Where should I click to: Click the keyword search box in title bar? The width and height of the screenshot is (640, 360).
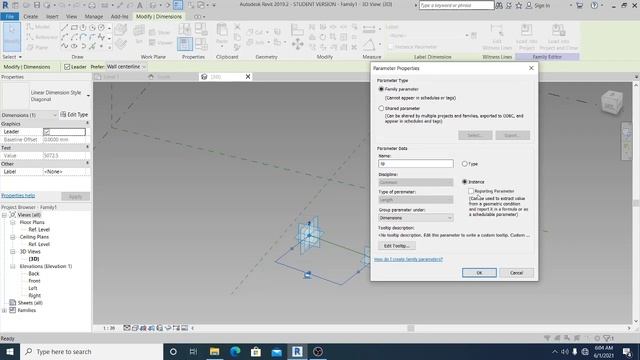(456, 5)
